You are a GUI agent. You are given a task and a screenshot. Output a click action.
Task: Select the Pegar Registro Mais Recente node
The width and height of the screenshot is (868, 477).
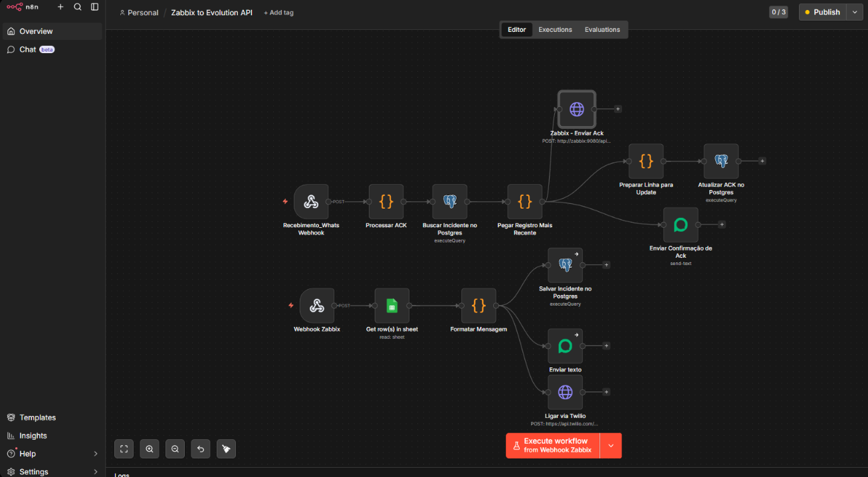pos(525,201)
